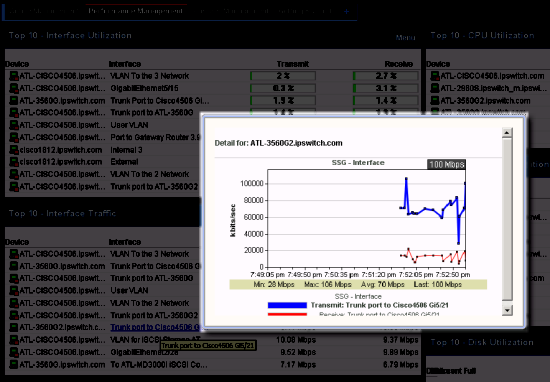Click the 6.3 % transmit utilization bar
Screen dimensions: 550x382
tap(283, 88)
